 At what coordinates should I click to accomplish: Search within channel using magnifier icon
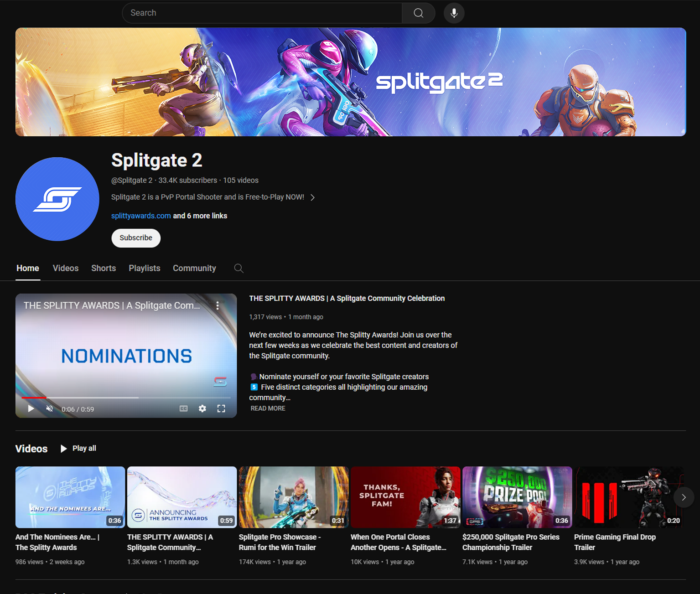[239, 268]
